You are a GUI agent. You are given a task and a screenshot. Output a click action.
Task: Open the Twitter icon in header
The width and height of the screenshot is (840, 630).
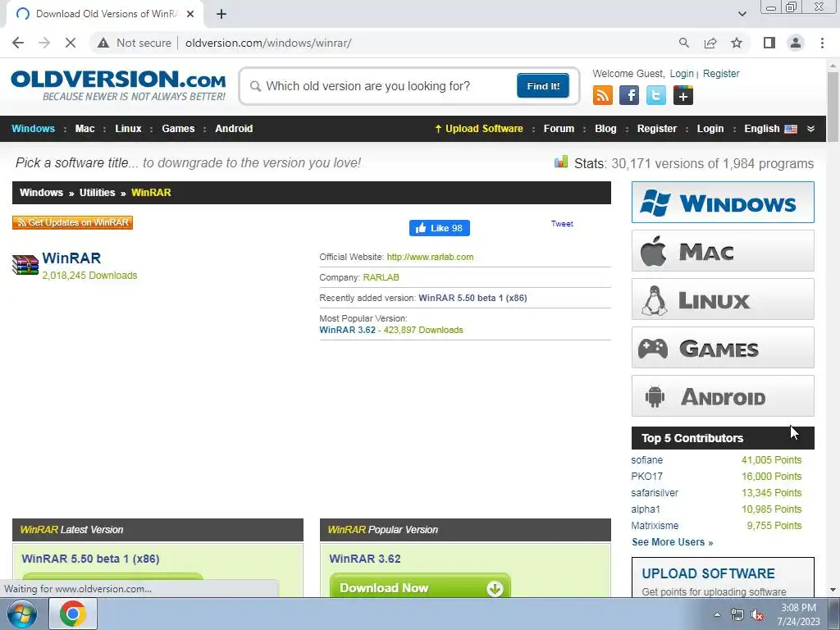point(655,95)
